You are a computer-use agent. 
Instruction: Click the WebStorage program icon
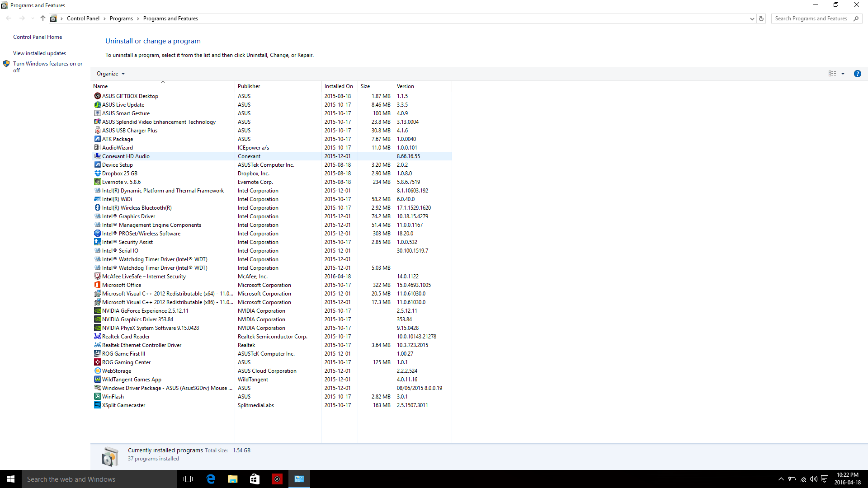(97, 371)
